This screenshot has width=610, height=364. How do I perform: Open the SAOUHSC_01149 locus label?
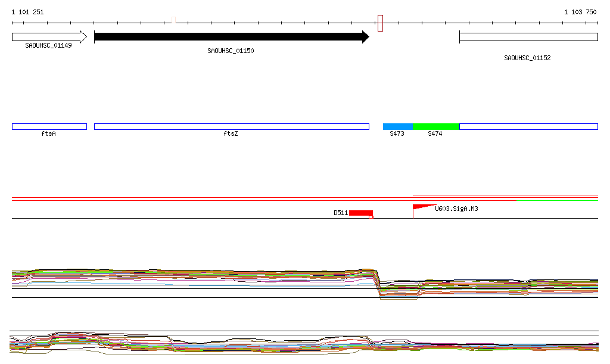pos(48,45)
